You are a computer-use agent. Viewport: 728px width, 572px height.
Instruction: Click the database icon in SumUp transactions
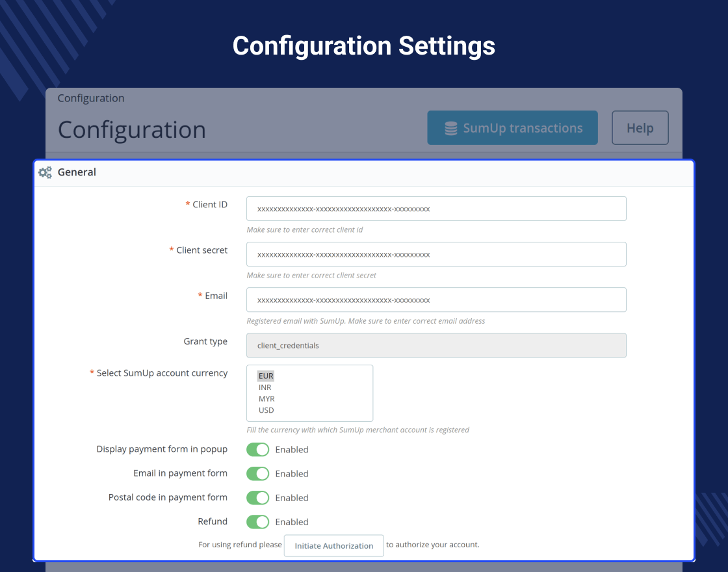coord(451,128)
